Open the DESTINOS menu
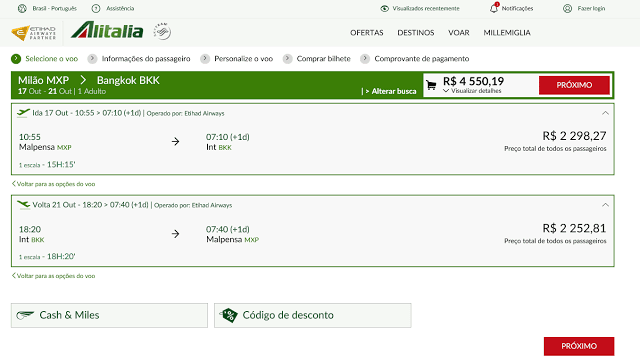The image size is (640, 361). 416,33
